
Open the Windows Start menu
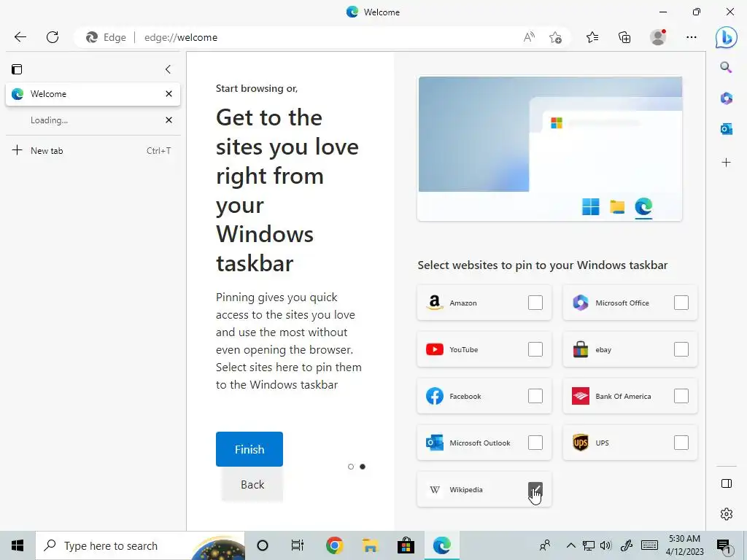(x=18, y=545)
